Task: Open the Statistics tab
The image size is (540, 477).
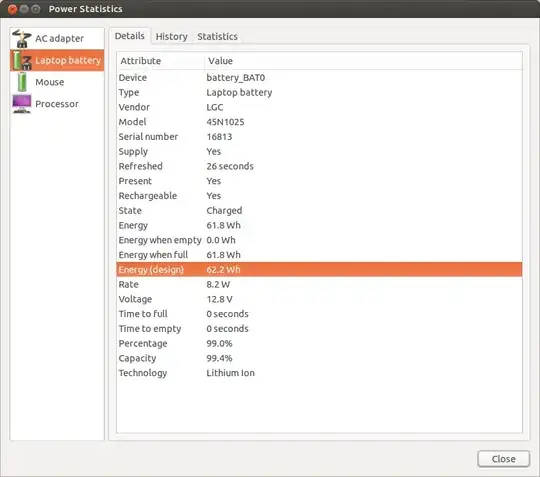Action: point(217,37)
